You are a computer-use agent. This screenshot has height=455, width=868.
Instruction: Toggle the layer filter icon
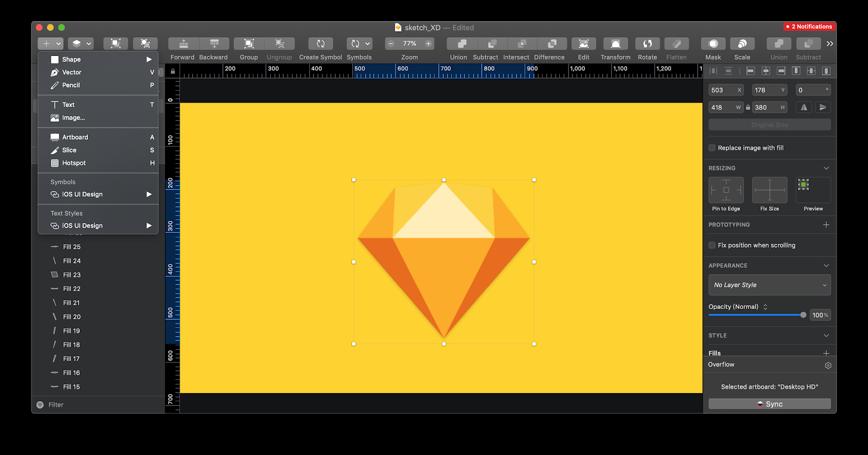pos(40,405)
